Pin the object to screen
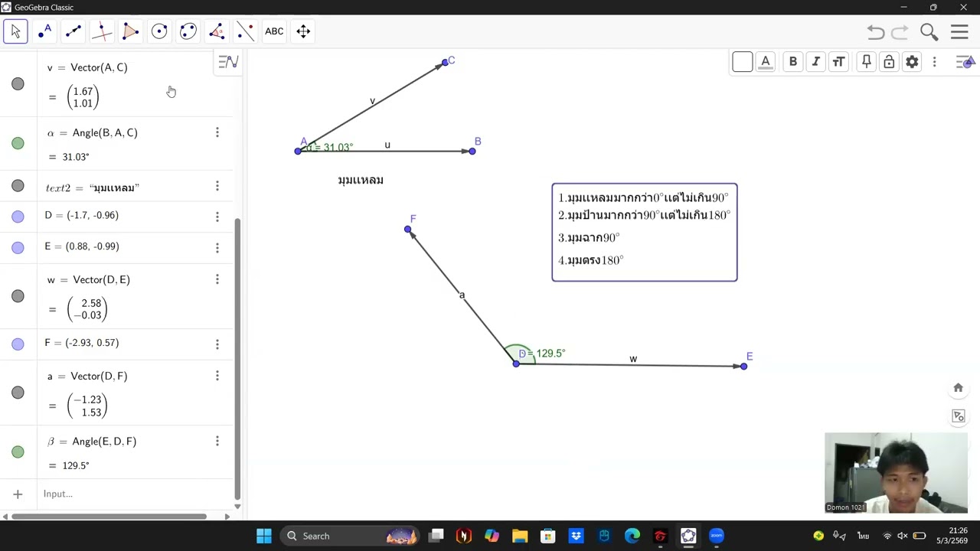Image resolution: width=980 pixels, height=551 pixels. point(866,62)
